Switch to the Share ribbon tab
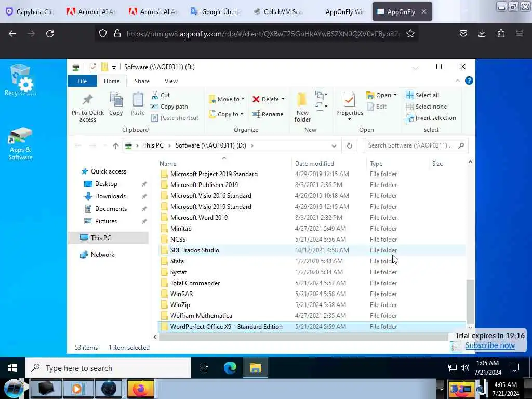The image size is (532, 399). (142, 81)
